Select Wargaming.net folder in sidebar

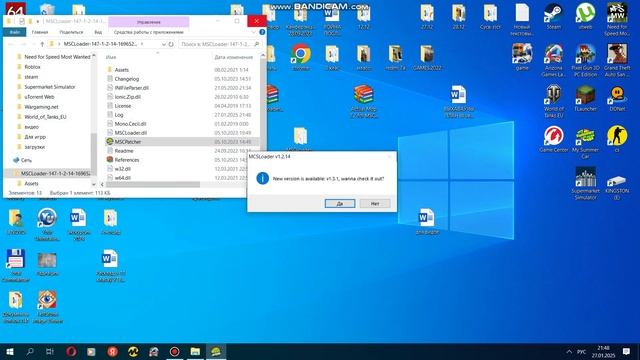click(41, 107)
